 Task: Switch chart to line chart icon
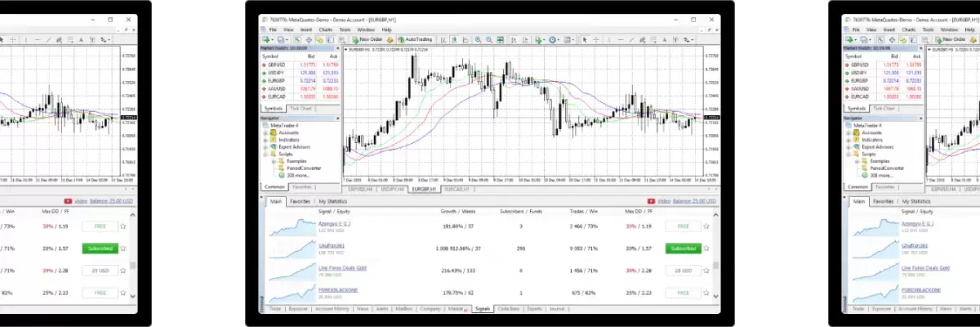click(x=465, y=39)
